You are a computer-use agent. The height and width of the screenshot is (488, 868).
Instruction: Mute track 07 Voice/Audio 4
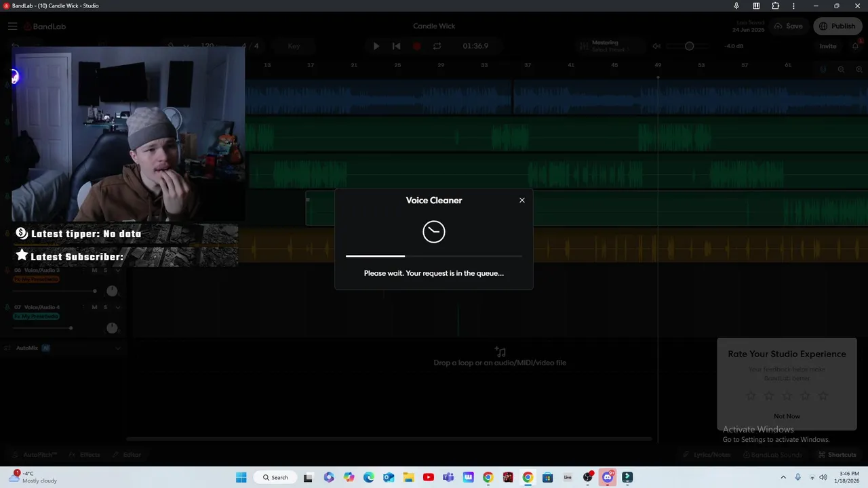point(94,307)
